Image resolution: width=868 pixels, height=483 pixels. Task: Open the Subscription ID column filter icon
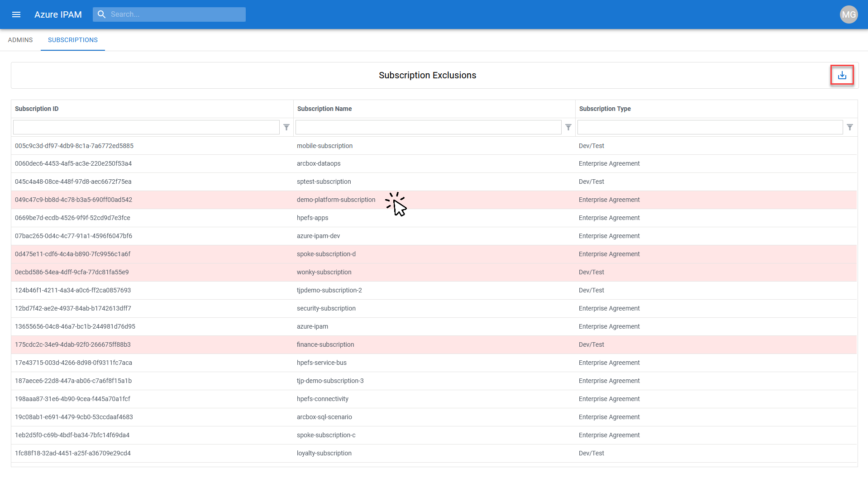(286, 127)
